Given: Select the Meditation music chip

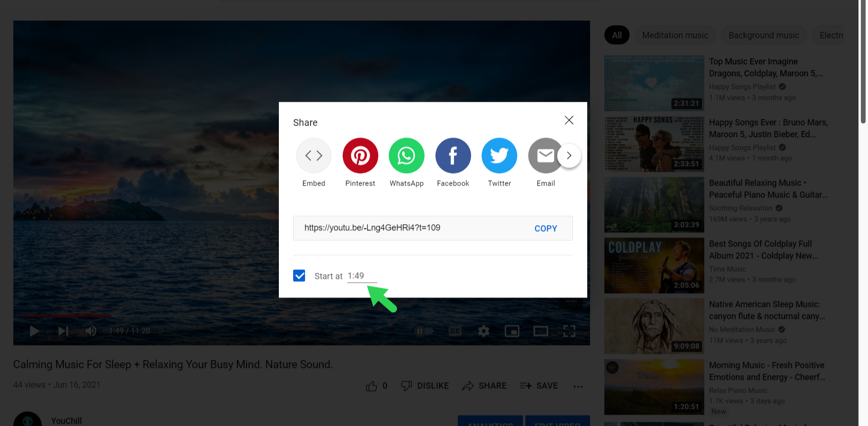Looking at the screenshot, I should click(675, 35).
